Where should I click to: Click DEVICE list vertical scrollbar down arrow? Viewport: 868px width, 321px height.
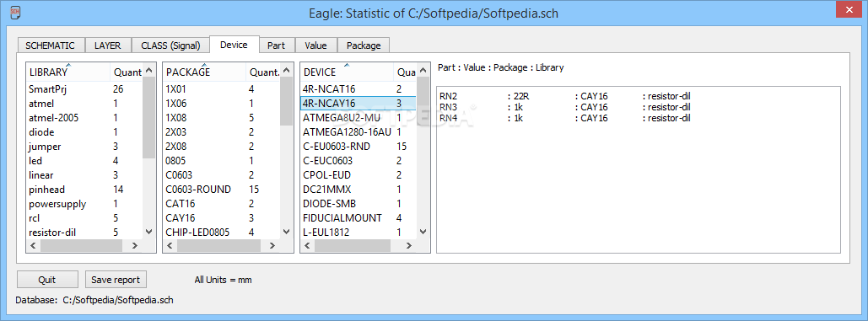423,232
